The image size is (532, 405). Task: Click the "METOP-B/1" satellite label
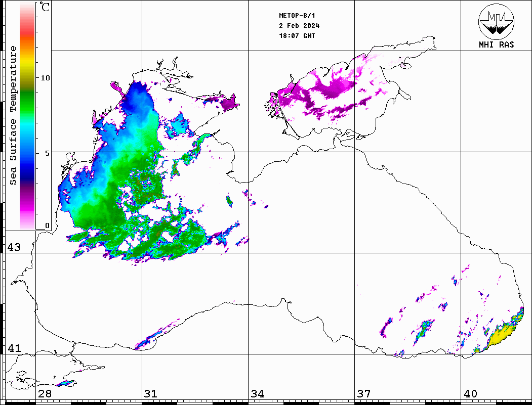[297, 16]
